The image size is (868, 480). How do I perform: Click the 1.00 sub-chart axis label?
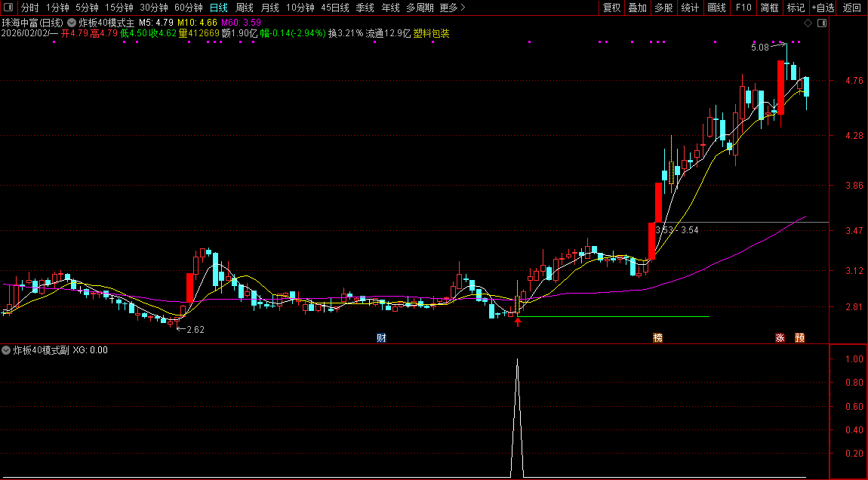[x=854, y=358]
